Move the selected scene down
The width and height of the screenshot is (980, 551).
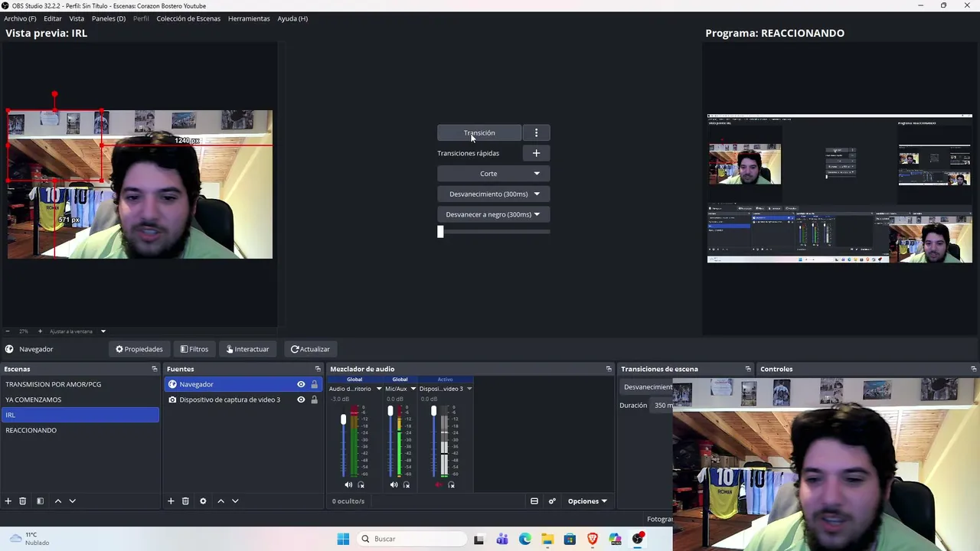(x=73, y=501)
